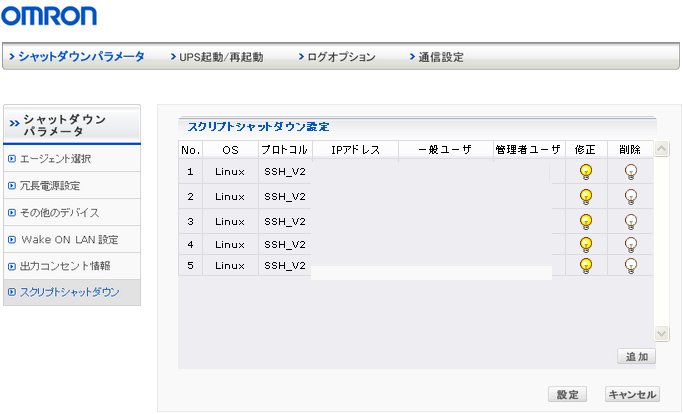This screenshot has width=683, height=414.
Task: Click the edit bulb icon for row 3
Action: (586, 221)
